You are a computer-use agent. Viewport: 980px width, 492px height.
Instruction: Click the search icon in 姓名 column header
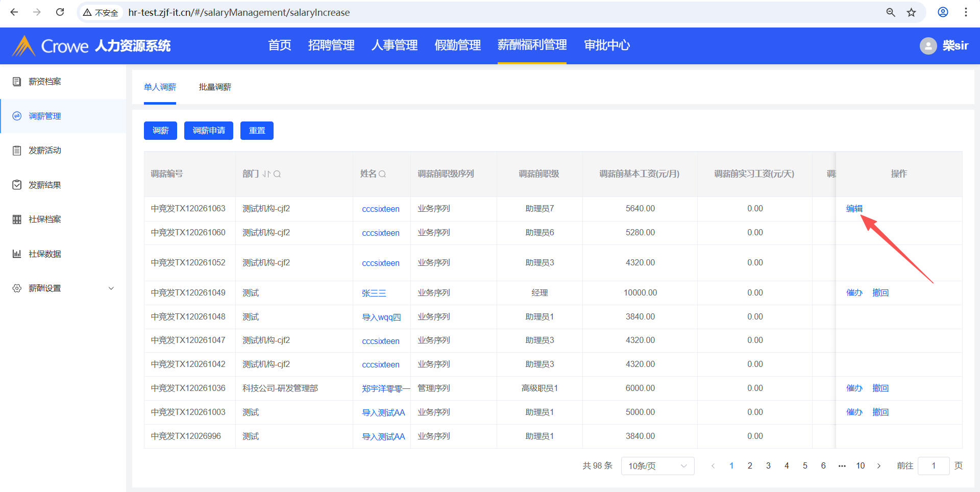[x=382, y=174]
